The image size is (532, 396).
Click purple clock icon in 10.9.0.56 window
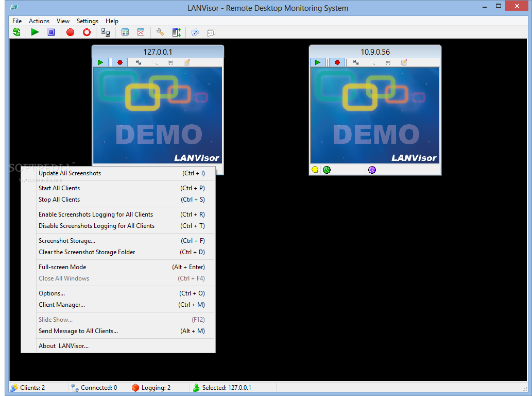[x=372, y=170]
